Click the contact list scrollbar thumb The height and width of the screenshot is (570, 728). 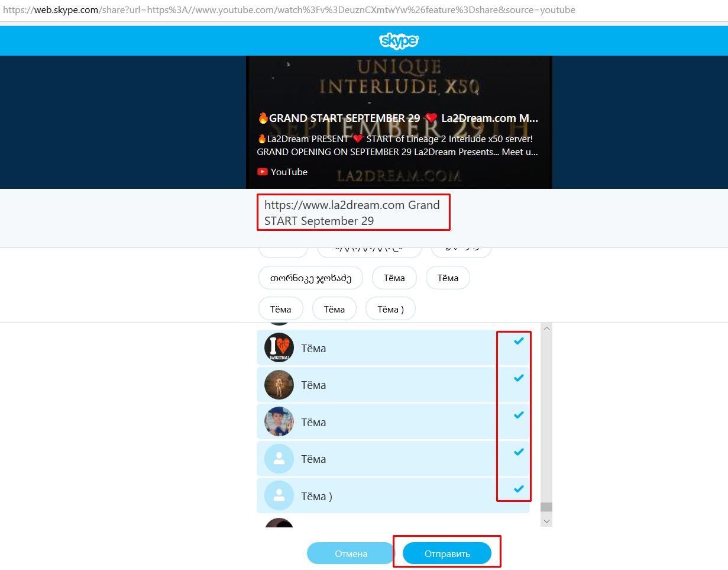(x=546, y=507)
